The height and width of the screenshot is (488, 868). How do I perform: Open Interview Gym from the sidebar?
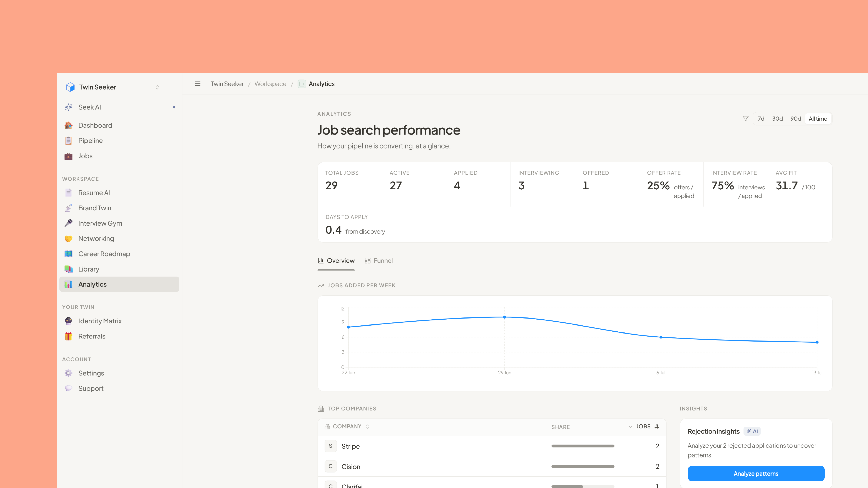click(x=119, y=223)
